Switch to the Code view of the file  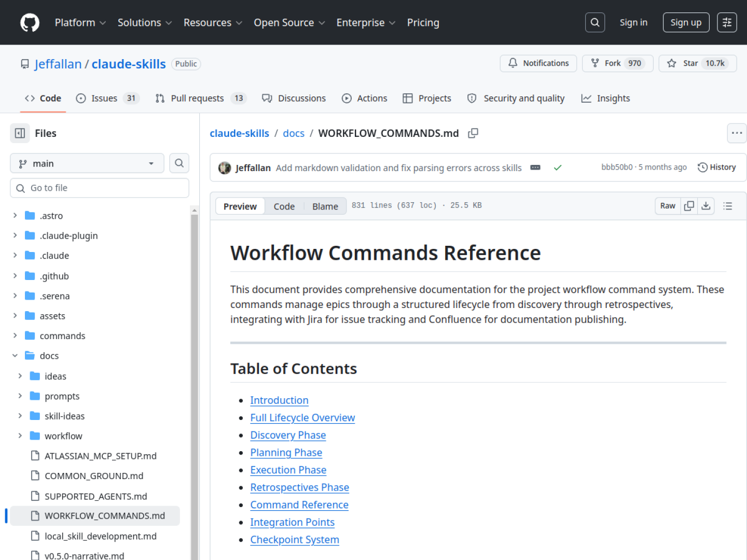pos(284,206)
